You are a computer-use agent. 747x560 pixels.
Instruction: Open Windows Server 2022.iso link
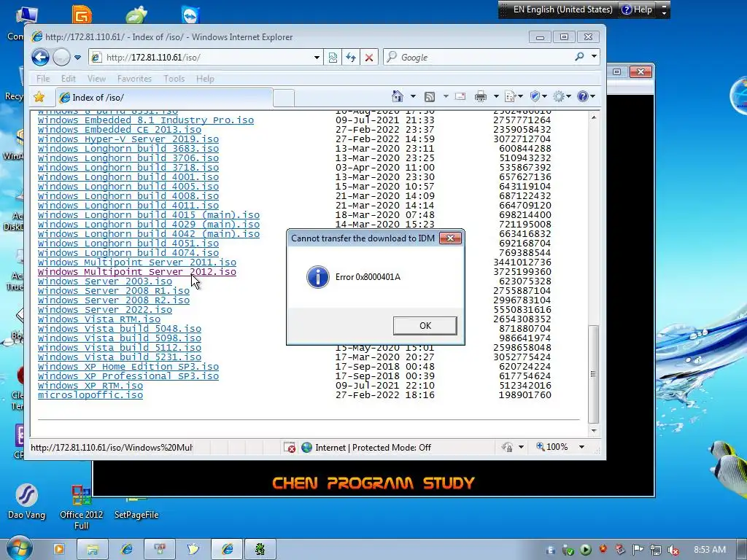[x=105, y=310]
